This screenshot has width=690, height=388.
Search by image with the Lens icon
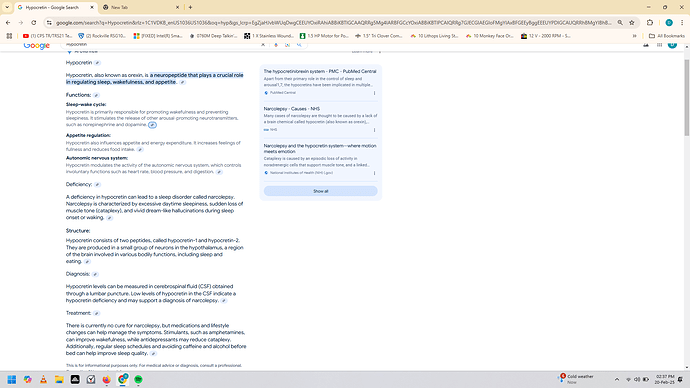pyautogui.click(x=287, y=44)
